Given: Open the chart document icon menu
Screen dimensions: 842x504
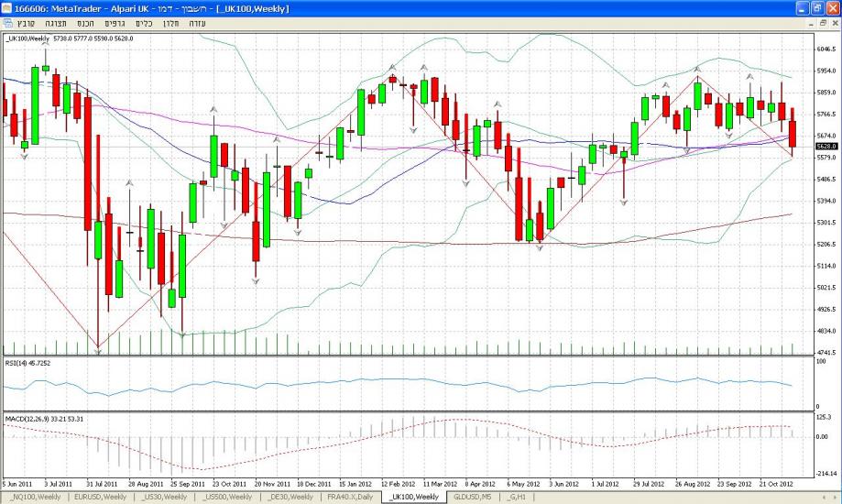Looking at the screenshot, I should tap(7, 21).
